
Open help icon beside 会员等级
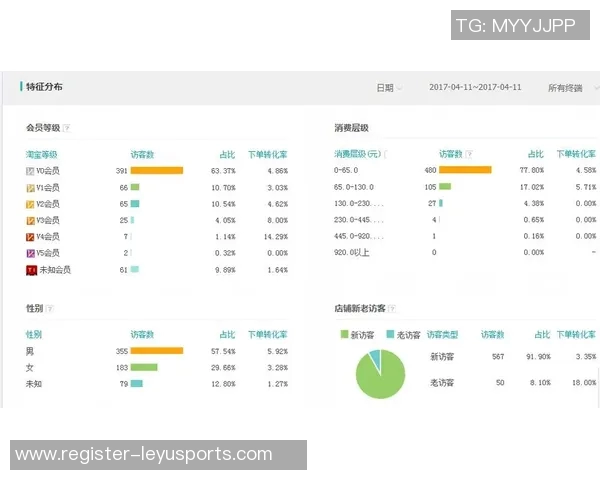tap(67, 128)
